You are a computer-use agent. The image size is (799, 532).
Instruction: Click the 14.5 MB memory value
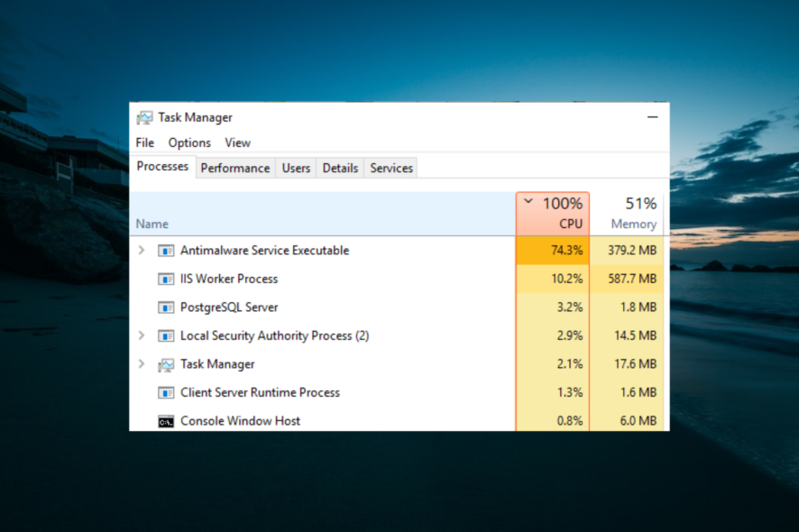(635, 335)
